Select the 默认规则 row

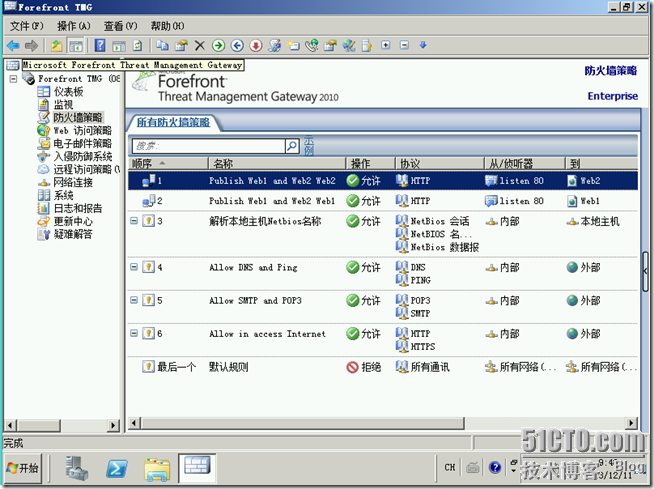[383, 367]
